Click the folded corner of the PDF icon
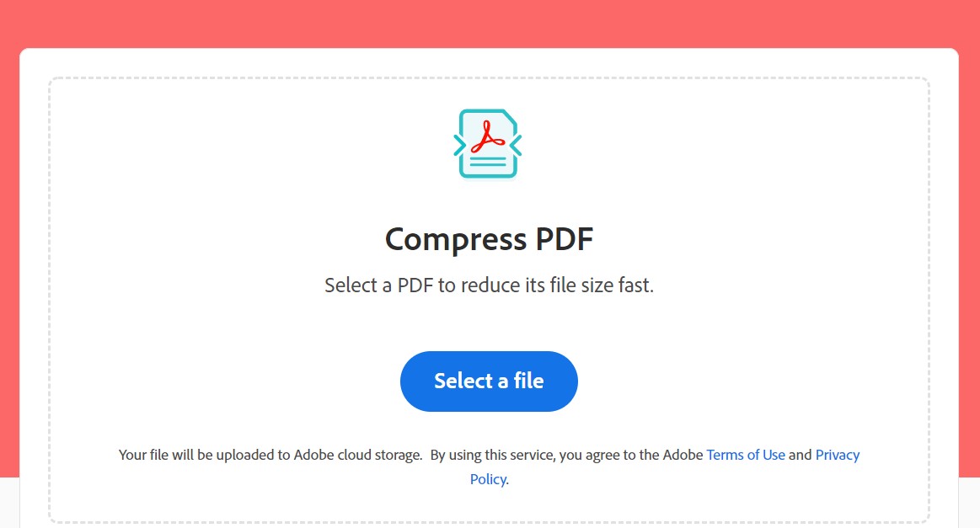980x528 pixels. click(x=509, y=117)
